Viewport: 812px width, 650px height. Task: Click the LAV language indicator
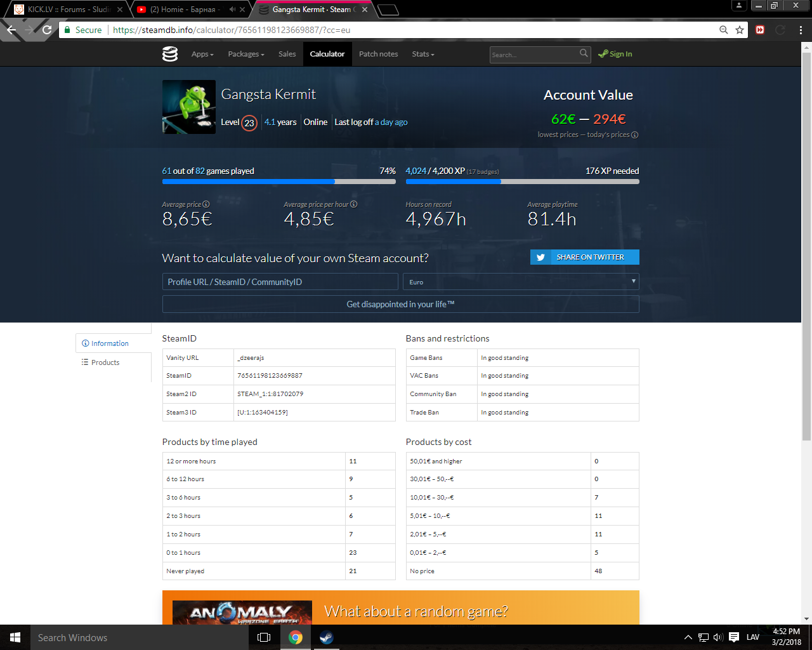coord(753,637)
